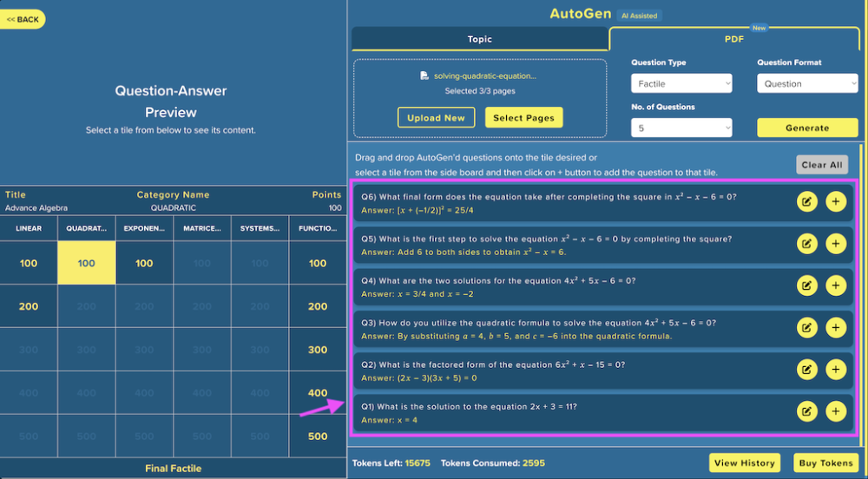Click the LINEAR category header
Image resolution: width=868 pixels, height=479 pixels.
coord(29,228)
